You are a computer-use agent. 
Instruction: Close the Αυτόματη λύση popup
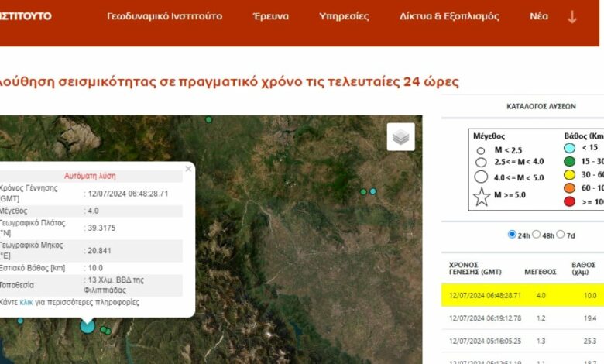pyautogui.click(x=188, y=169)
